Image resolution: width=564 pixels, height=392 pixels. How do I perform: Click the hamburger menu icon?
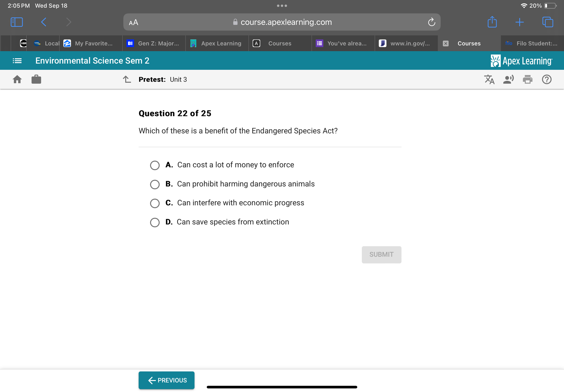tap(17, 60)
